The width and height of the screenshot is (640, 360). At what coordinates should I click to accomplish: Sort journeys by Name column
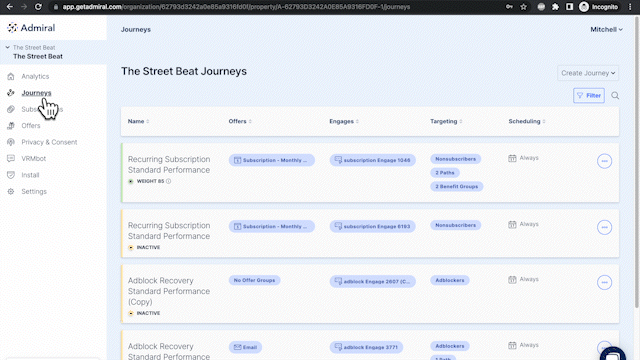pyautogui.click(x=138, y=121)
